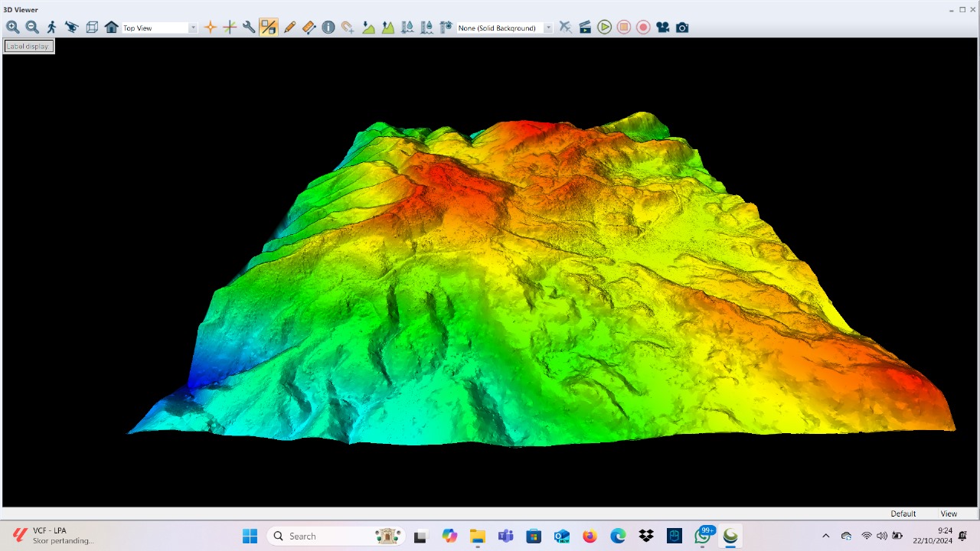Open settings with the wrench icon
The height and width of the screenshot is (551, 980).
coord(249,28)
